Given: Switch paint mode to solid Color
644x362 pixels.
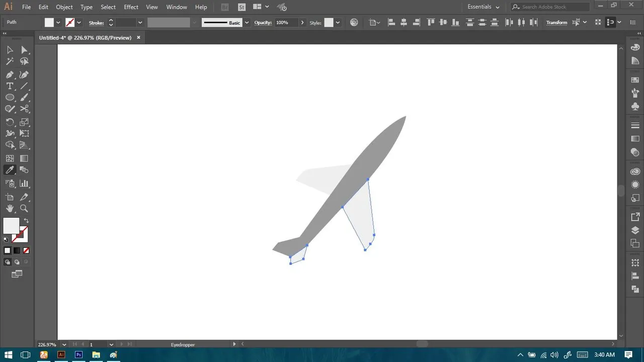Looking at the screenshot, I should [7, 250].
